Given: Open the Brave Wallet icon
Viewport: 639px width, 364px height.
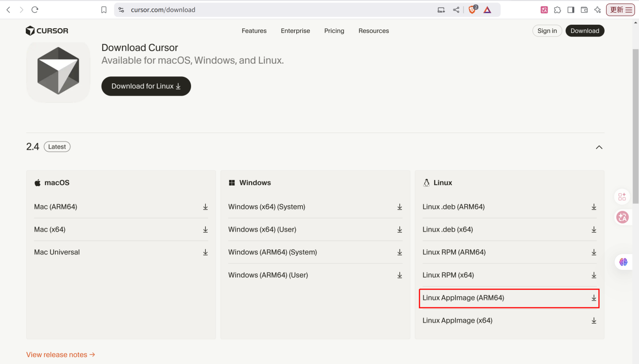Looking at the screenshot, I should [x=584, y=10].
